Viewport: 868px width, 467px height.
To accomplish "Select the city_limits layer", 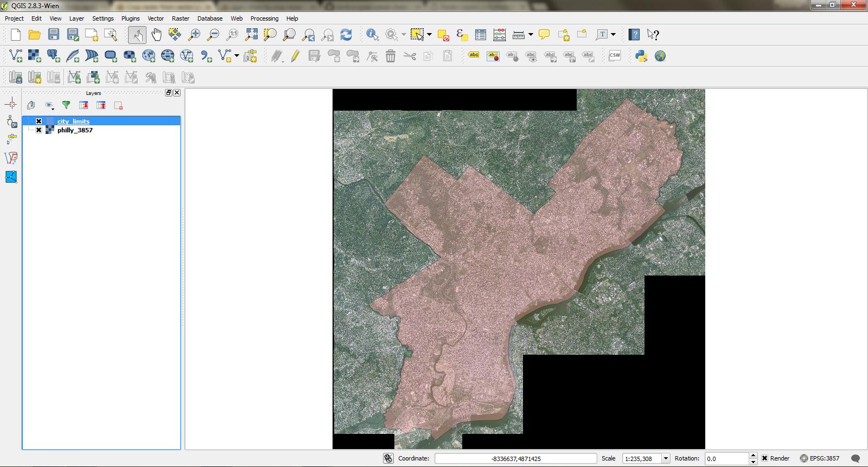I will pyautogui.click(x=73, y=121).
